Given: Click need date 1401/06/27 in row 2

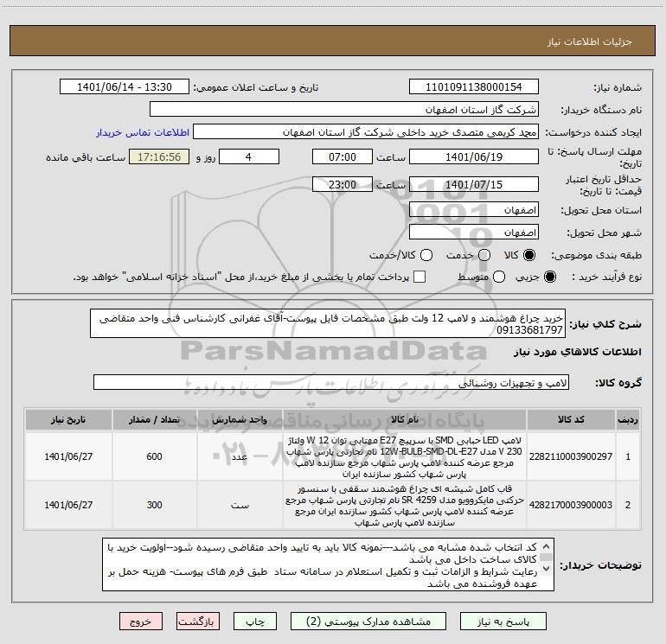Looking at the screenshot, I should 68,505.
